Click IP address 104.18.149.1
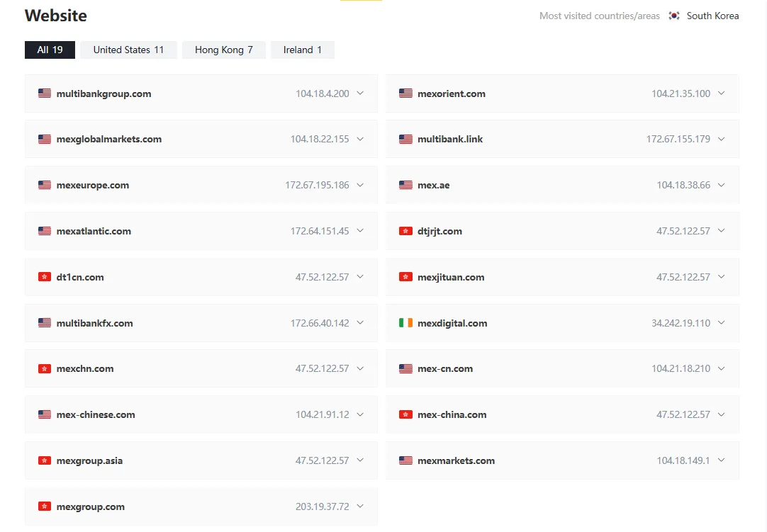 pyautogui.click(x=683, y=460)
